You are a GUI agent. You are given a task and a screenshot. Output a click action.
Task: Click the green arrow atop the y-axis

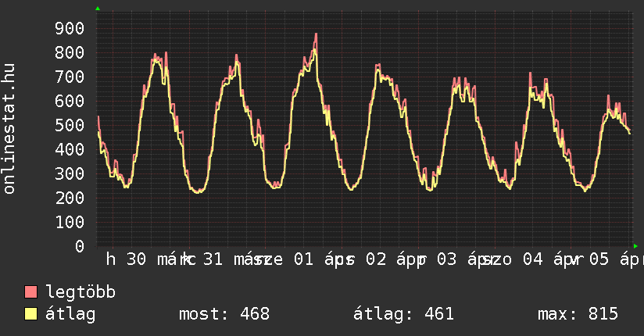(98, 9)
